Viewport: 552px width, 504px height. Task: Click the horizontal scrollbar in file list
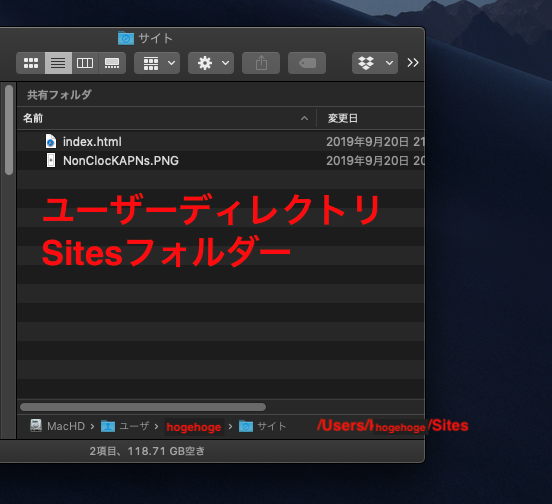[143, 407]
